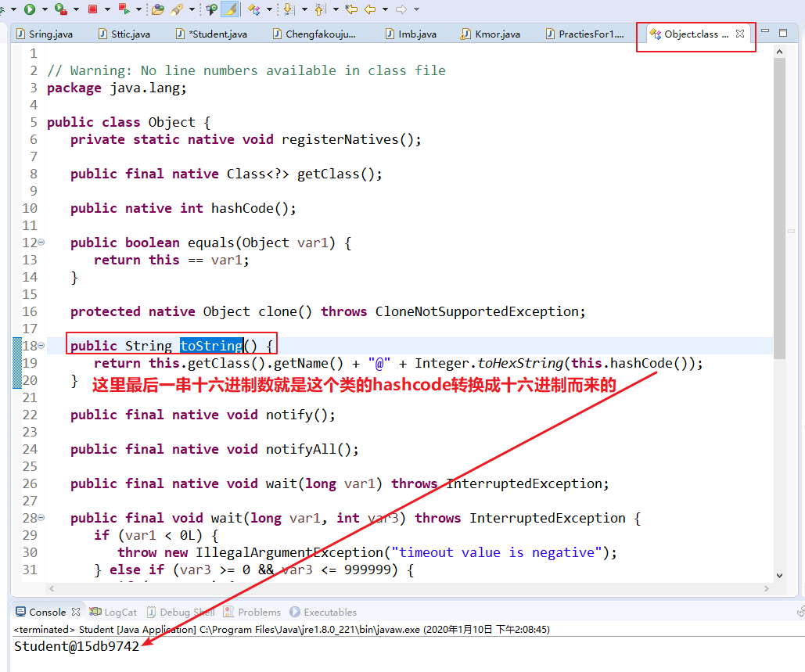805x672 pixels.
Task: Click the 'timeout value is negative' string
Action: (x=497, y=552)
